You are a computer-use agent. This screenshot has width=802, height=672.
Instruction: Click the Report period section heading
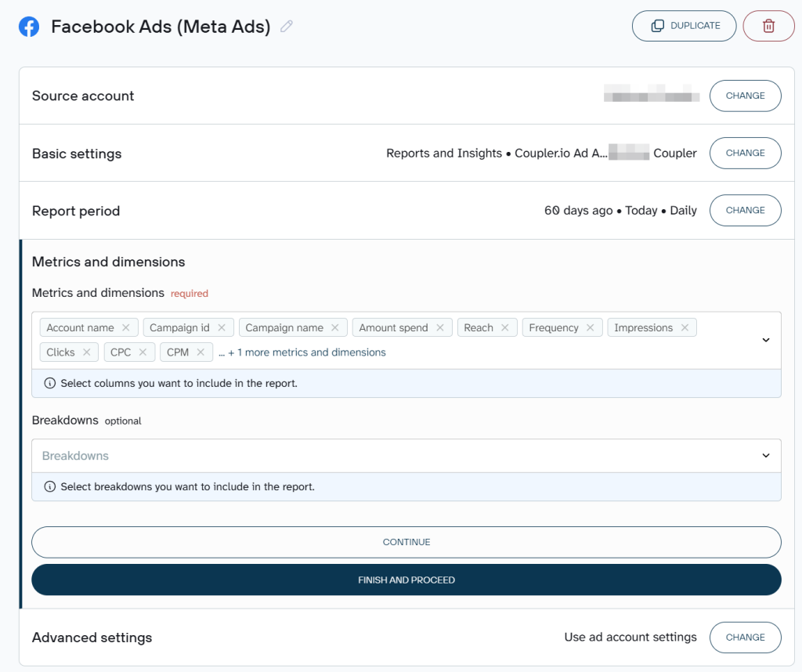(x=76, y=211)
